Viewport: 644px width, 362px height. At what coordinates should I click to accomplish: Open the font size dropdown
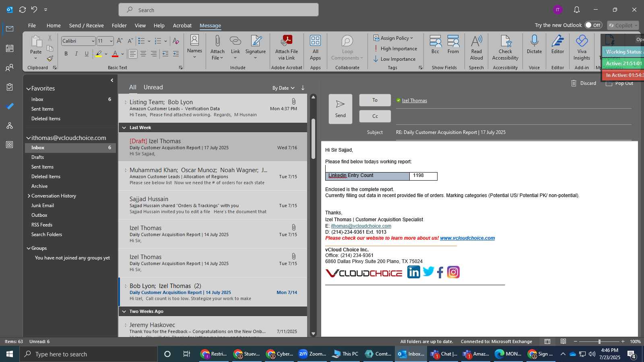(x=111, y=41)
